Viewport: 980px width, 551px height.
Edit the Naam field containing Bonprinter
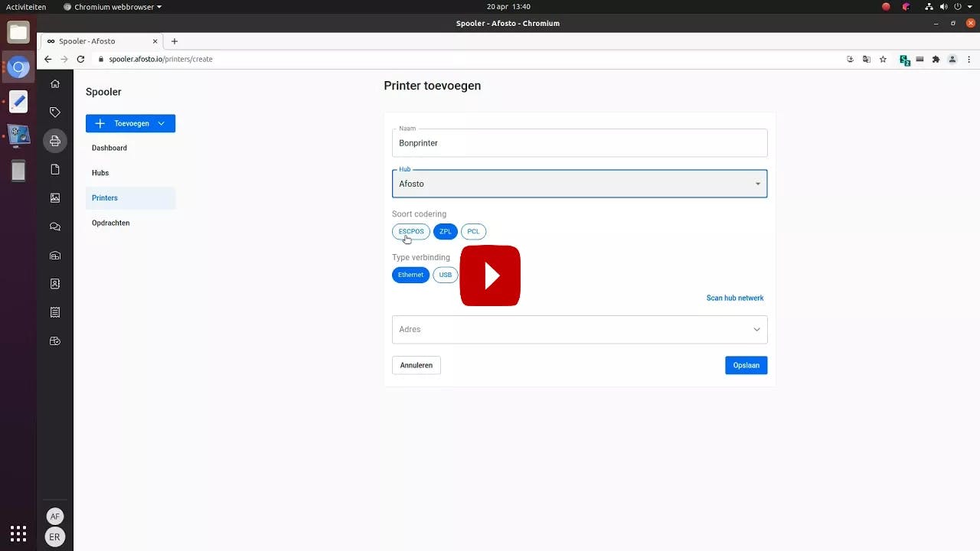pyautogui.click(x=580, y=143)
